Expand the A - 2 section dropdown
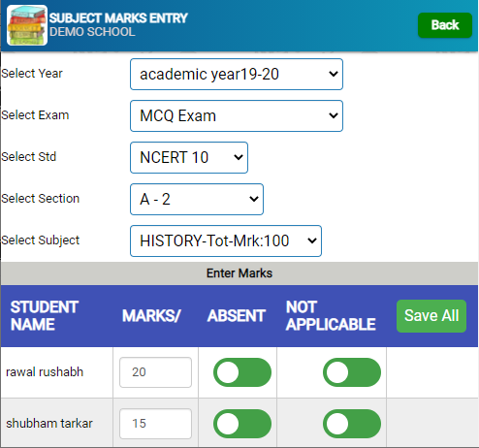The height and width of the screenshot is (448, 479). (x=197, y=200)
